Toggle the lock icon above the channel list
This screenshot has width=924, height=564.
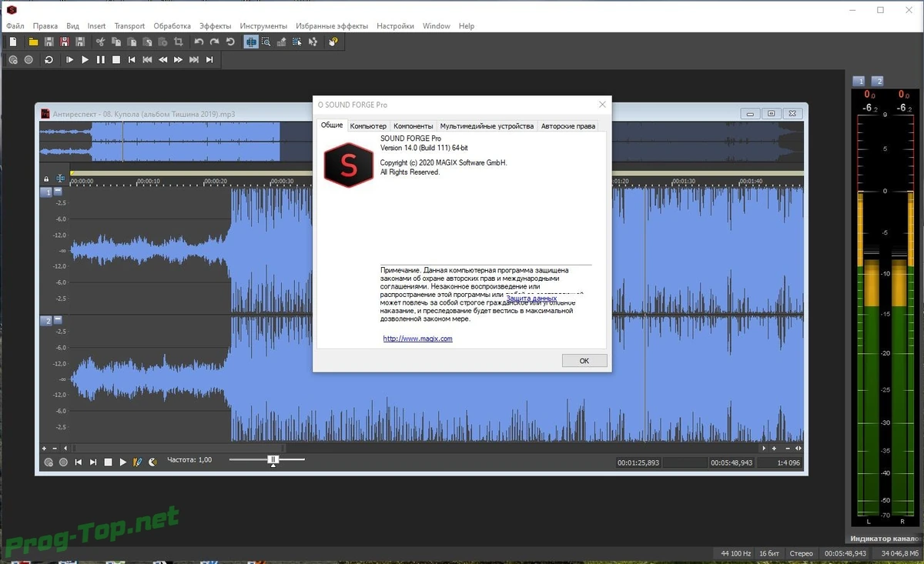tap(46, 179)
